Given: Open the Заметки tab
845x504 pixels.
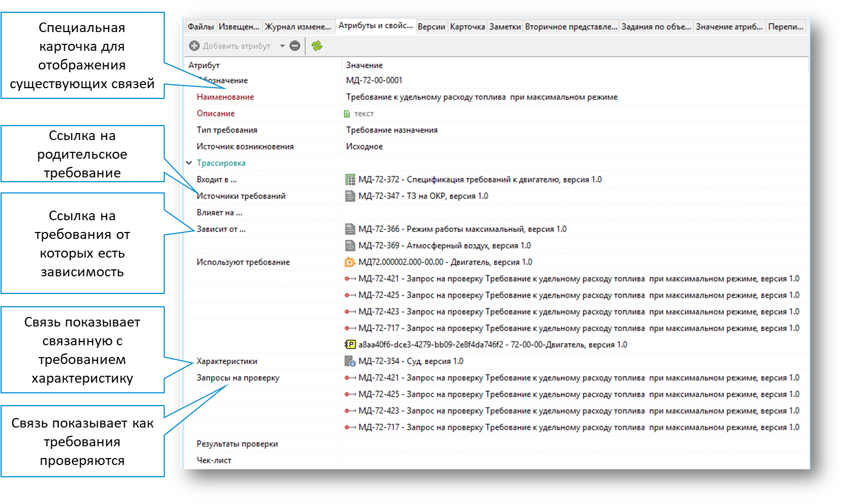Looking at the screenshot, I should point(505,27).
